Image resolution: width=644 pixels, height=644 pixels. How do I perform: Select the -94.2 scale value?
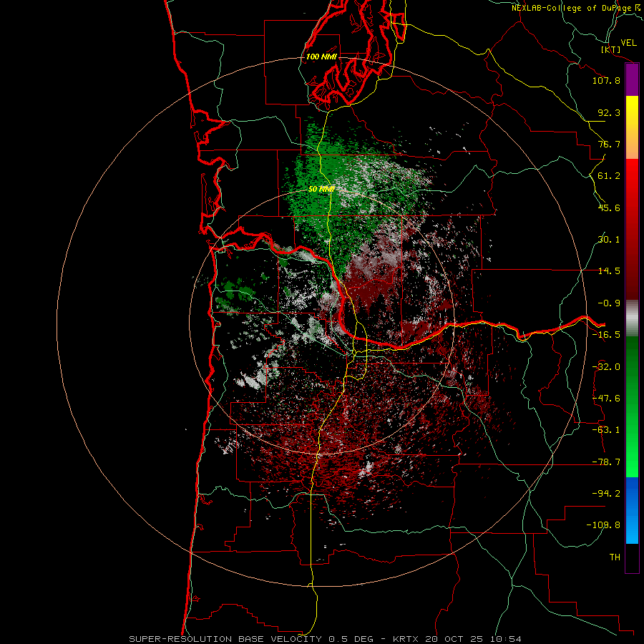[x=606, y=494]
